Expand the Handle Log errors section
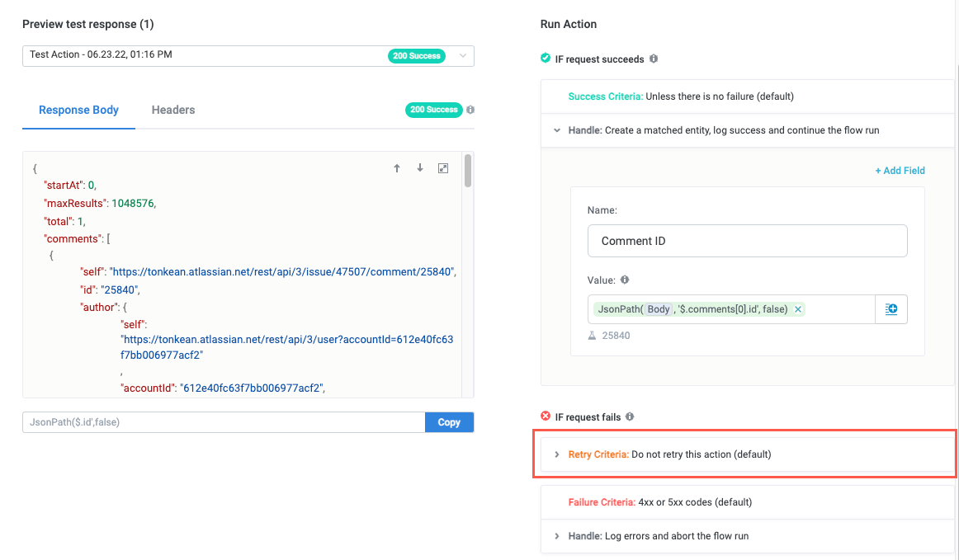 [x=558, y=536]
